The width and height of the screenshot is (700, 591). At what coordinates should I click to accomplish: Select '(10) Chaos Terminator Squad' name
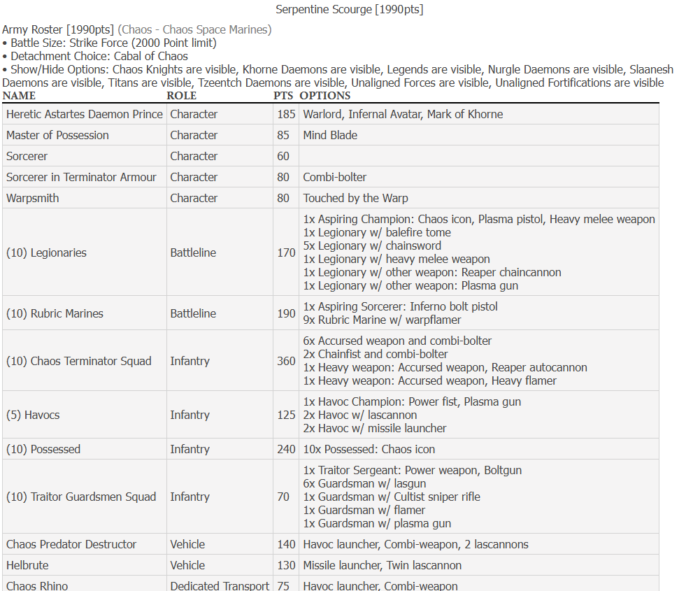pos(79,361)
